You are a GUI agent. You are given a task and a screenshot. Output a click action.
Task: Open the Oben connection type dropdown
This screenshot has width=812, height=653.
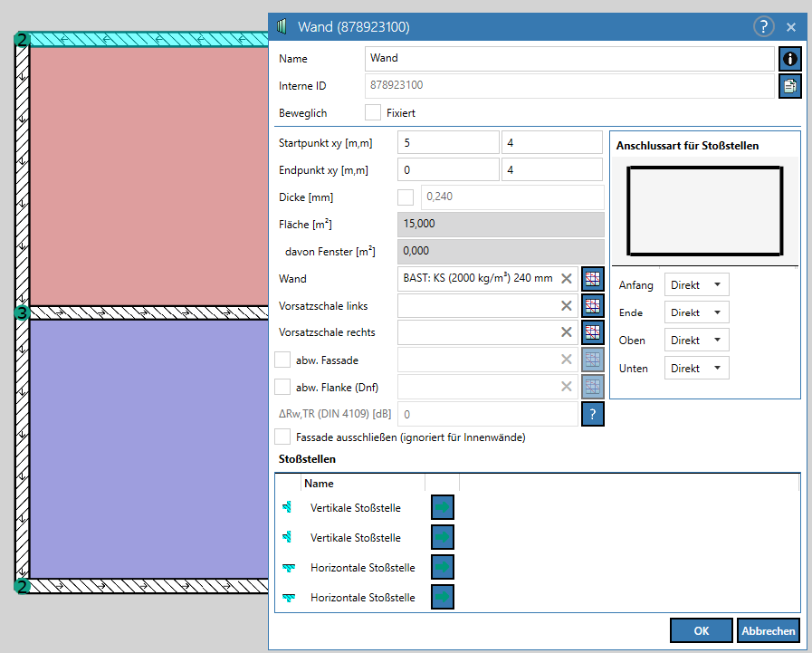point(696,340)
